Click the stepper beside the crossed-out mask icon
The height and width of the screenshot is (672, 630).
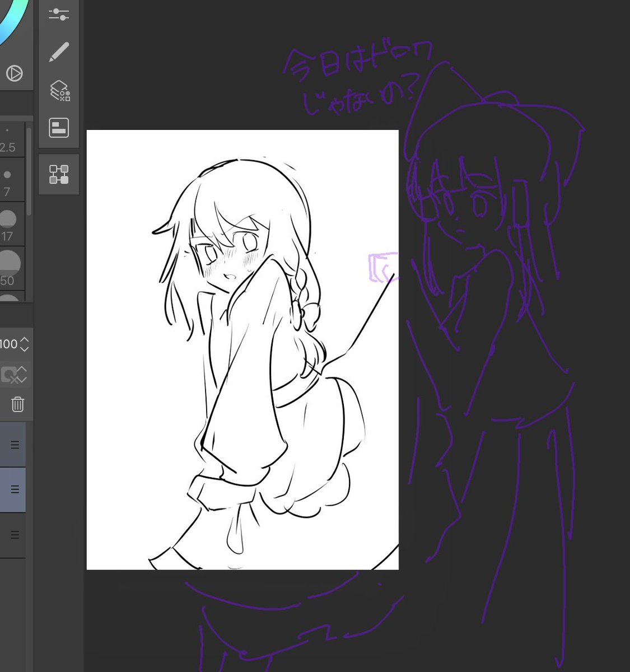pyautogui.click(x=21, y=375)
